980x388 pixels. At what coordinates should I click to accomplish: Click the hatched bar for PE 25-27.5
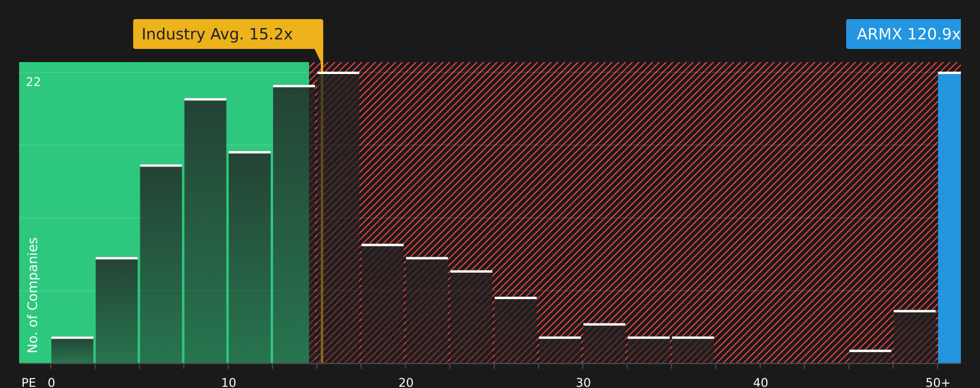[x=516, y=330]
